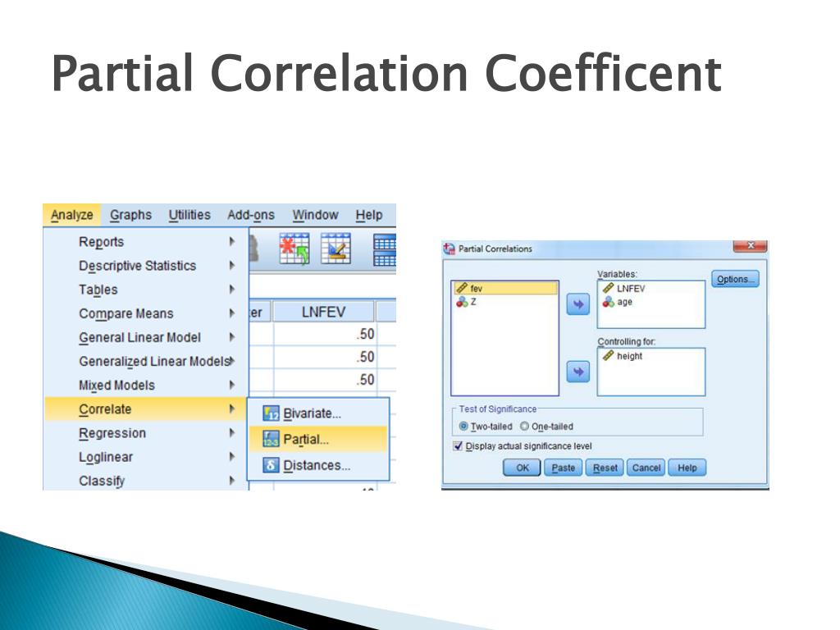Close the Partial Correlations dialog
This screenshot has height=630, width=840.
[750, 245]
